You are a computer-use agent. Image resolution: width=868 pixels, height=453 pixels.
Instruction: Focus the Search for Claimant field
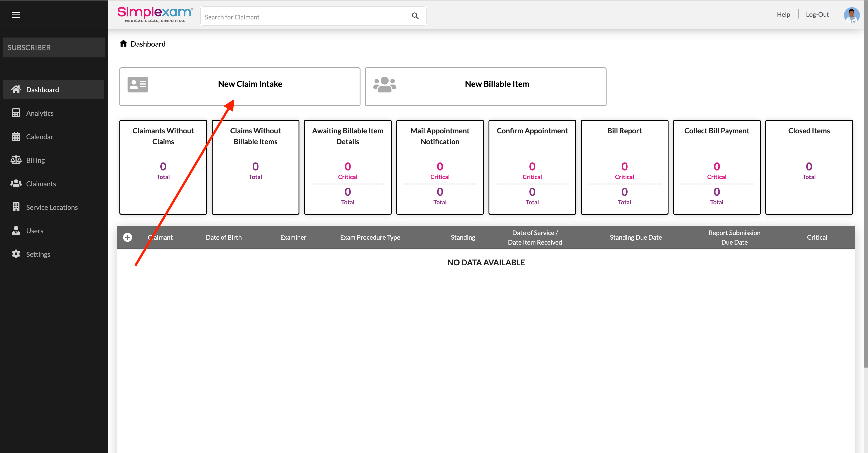(x=303, y=17)
